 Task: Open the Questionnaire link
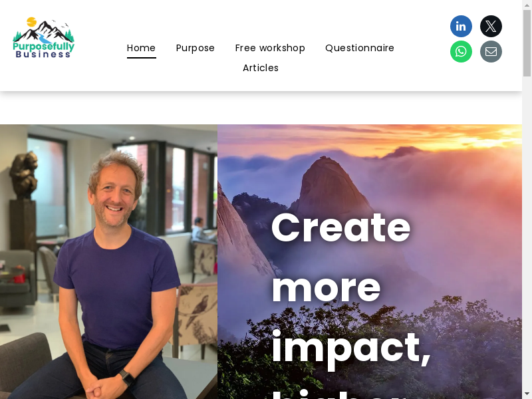(x=360, y=48)
